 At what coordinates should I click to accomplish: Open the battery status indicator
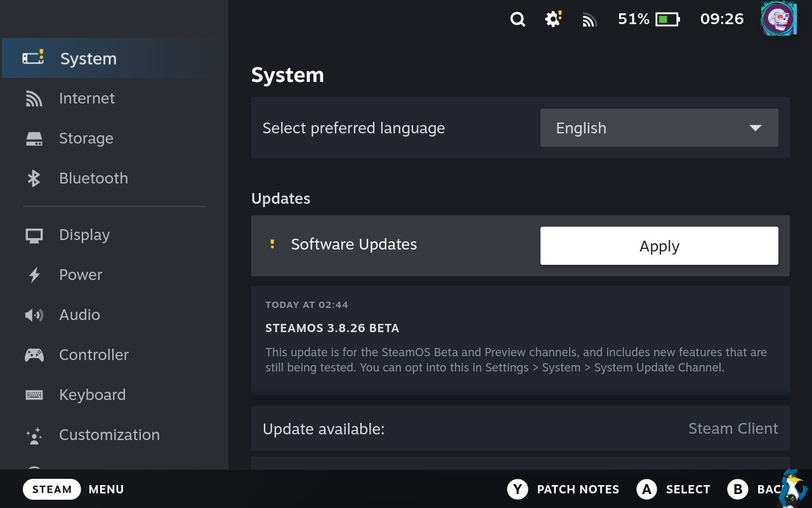coord(667,20)
